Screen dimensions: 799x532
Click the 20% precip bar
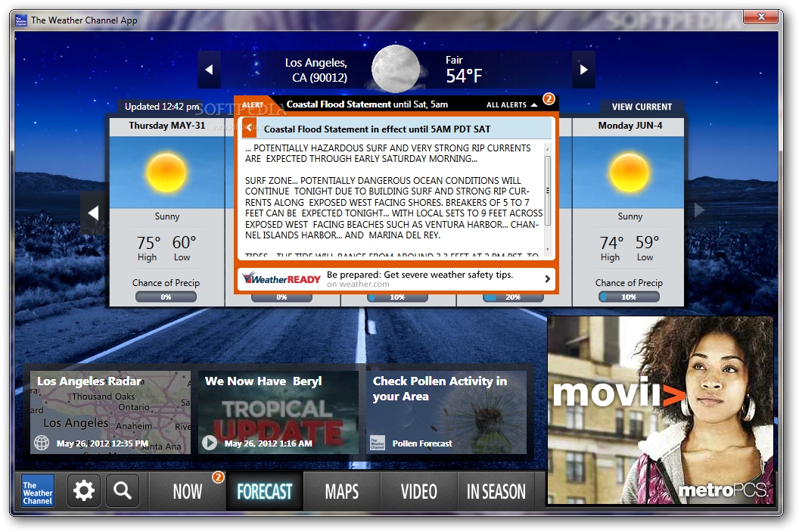click(x=513, y=297)
